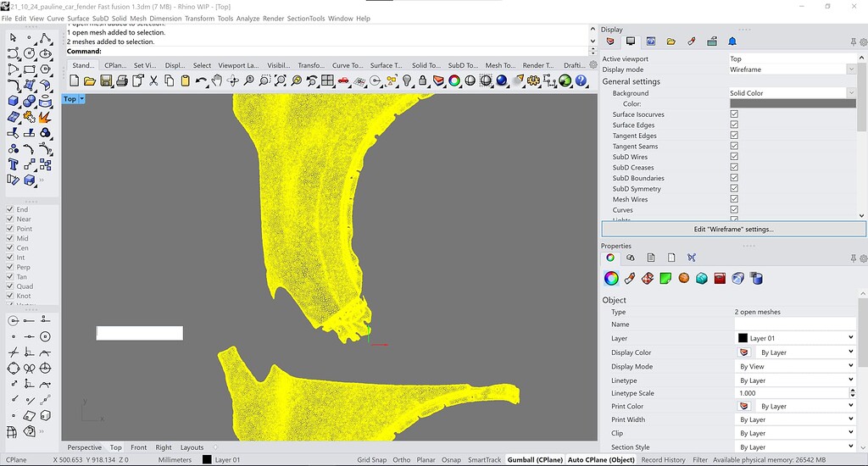868x466 pixels.
Task: Toggle Grid Snap in status bar
Action: [x=371, y=459]
